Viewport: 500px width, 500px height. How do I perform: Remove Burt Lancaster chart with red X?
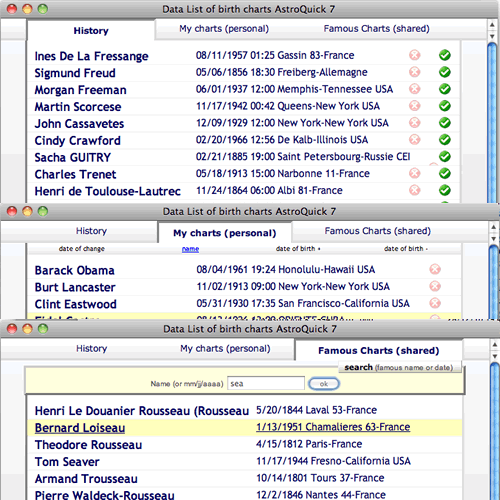point(435,286)
